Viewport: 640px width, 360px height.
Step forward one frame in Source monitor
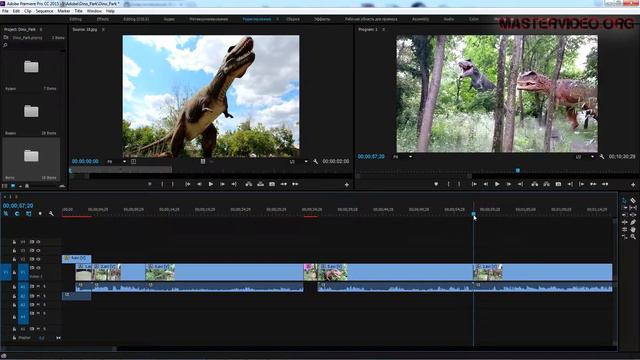tap(222, 184)
